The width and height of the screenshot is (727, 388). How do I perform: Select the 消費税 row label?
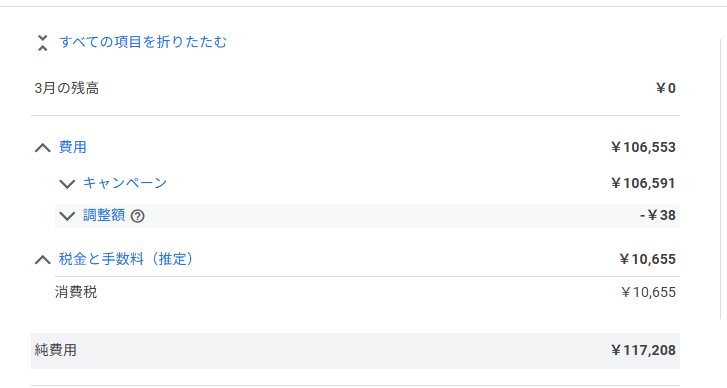pyautogui.click(x=76, y=292)
